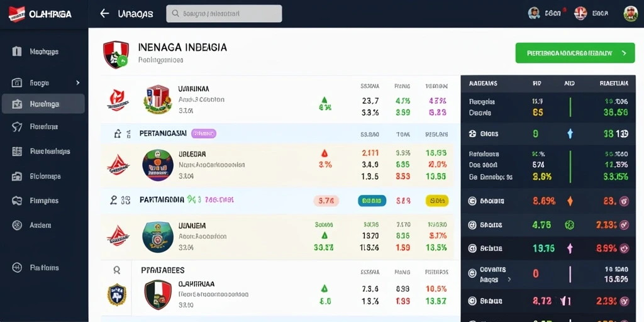Click the orange diamond in 8.69% row
This screenshot has height=322, width=644.
(570, 201)
